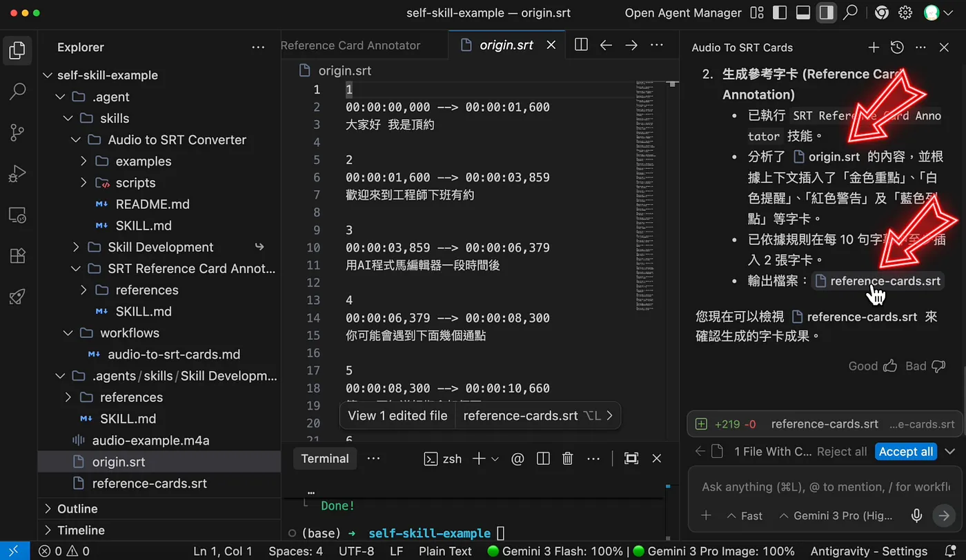966x560 pixels.
Task: Open the Fast mode dropdown
Action: (745, 516)
